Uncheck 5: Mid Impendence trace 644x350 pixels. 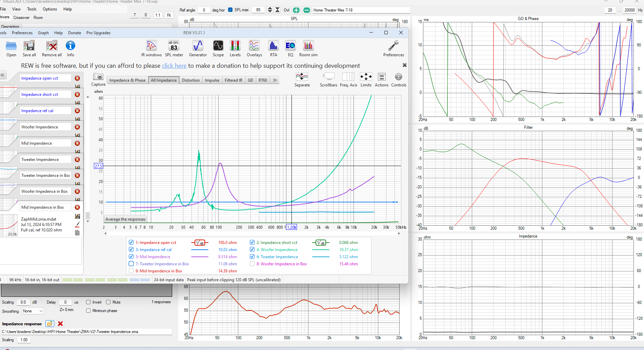tap(131, 257)
